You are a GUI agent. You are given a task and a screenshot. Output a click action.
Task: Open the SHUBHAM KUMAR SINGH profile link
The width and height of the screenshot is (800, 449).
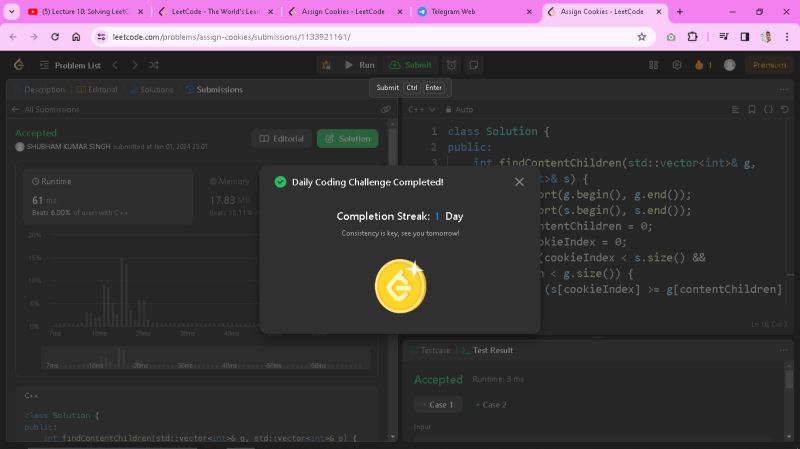(x=68, y=146)
